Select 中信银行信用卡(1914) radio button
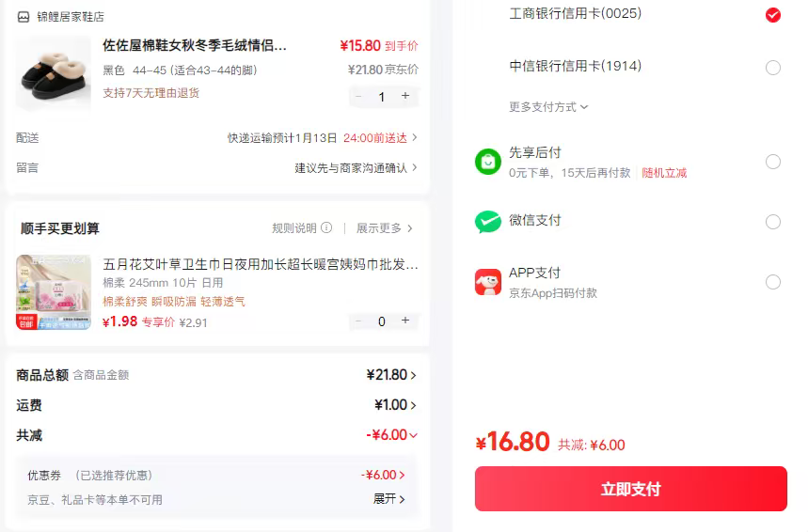The image size is (808, 532). [x=773, y=68]
